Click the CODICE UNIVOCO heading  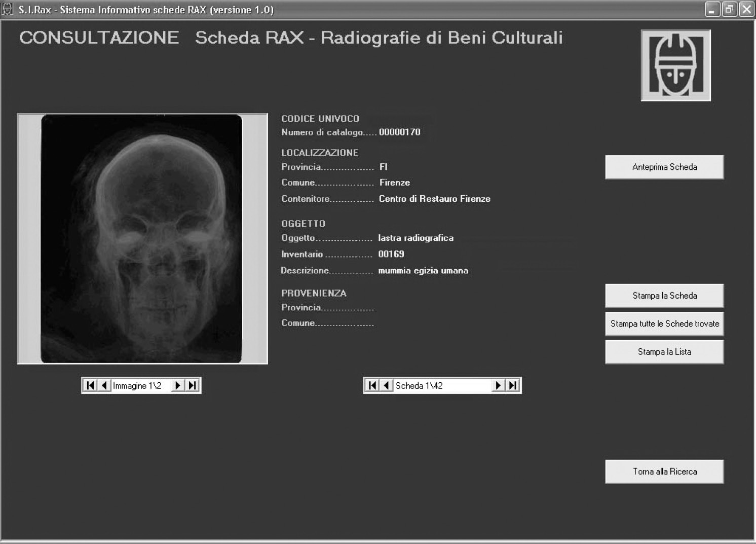(320, 119)
